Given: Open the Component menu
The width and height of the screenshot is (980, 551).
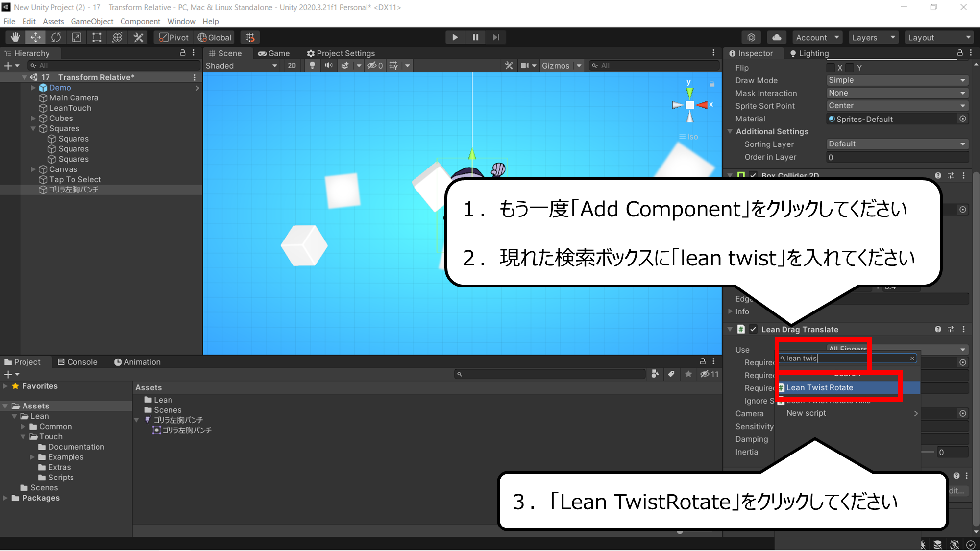Looking at the screenshot, I should tap(140, 21).
